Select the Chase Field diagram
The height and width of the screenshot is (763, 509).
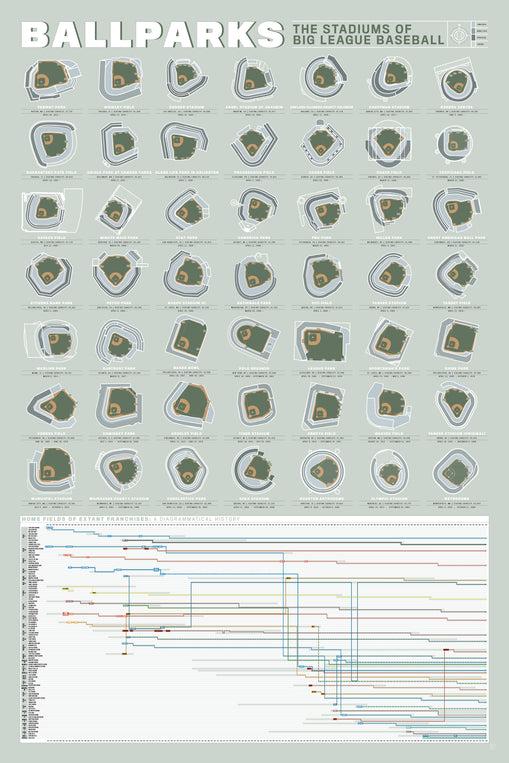click(x=389, y=144)
